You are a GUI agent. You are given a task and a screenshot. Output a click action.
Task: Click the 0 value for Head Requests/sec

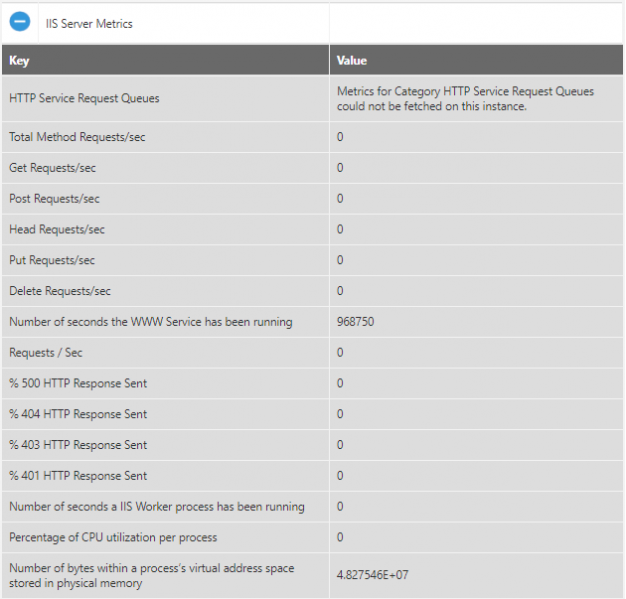[340, 229]
